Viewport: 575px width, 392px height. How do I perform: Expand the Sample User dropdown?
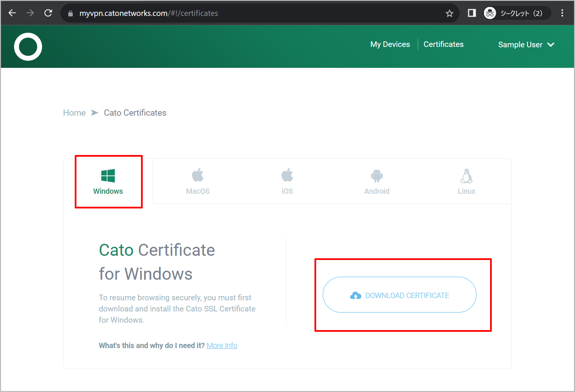click(x=526, y=44)
